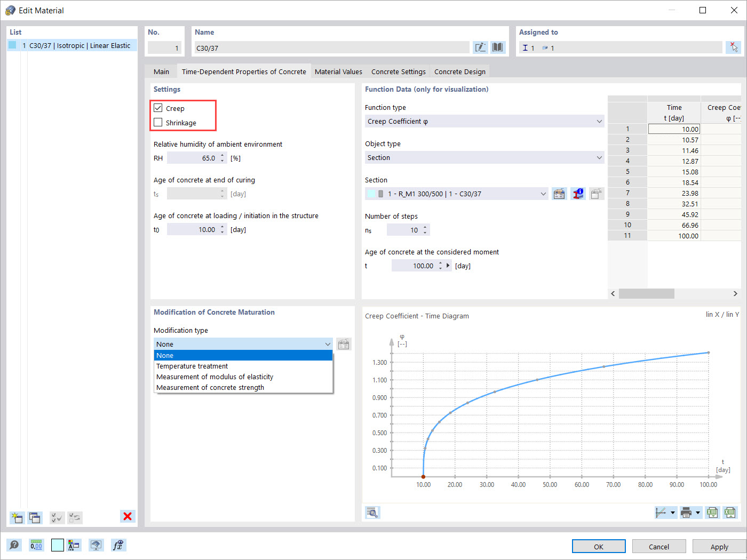Click the light blue color swatch in bottom toolbar

[58, 545]
